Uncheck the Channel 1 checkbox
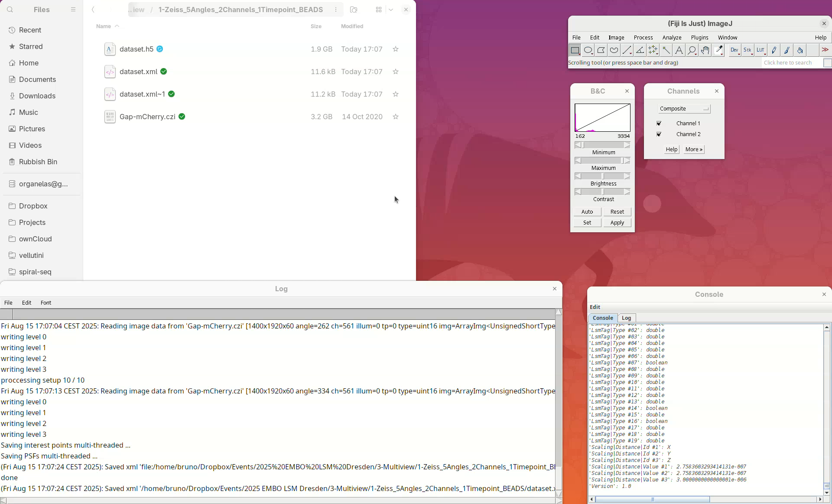The image size is (832, 504). pyautogui.click(x=659, y=124)
